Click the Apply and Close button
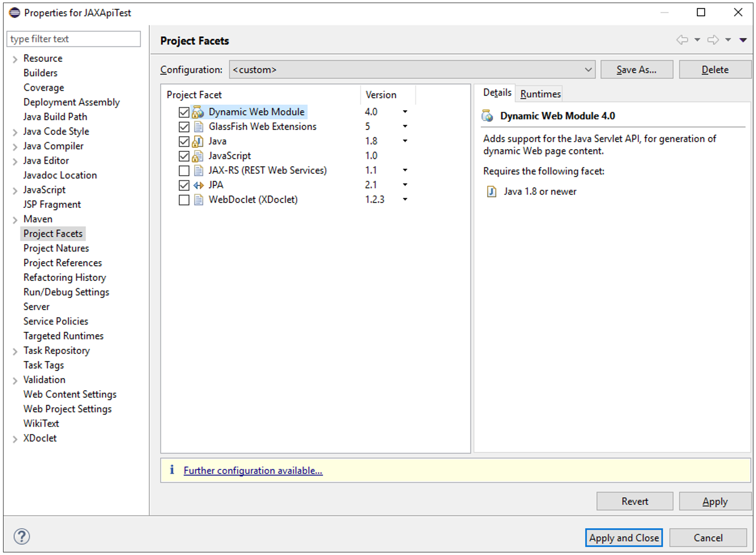The image size is (756, 555). (623, 538)
